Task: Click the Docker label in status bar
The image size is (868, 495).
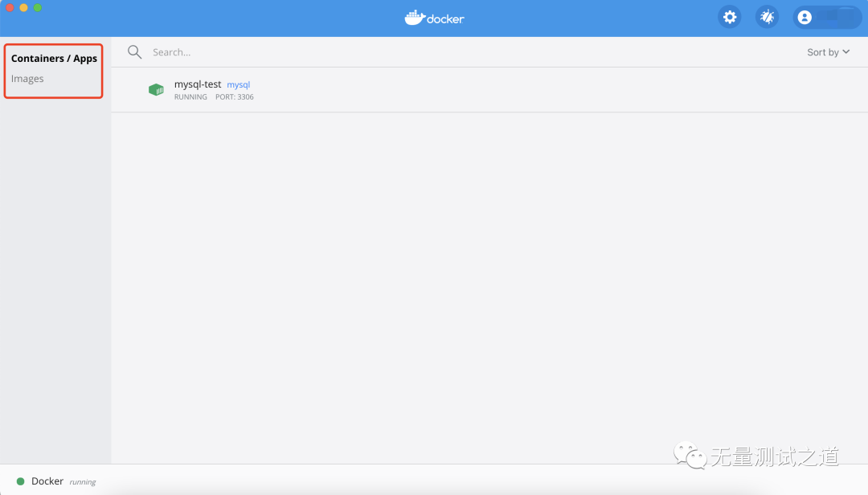Action: click(47, 481)
